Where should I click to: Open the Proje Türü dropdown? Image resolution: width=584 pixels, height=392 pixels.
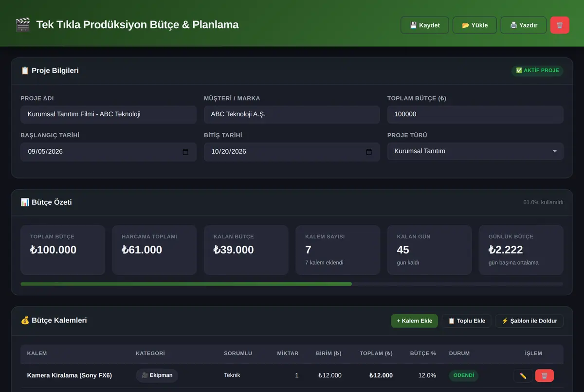point(475,151)
